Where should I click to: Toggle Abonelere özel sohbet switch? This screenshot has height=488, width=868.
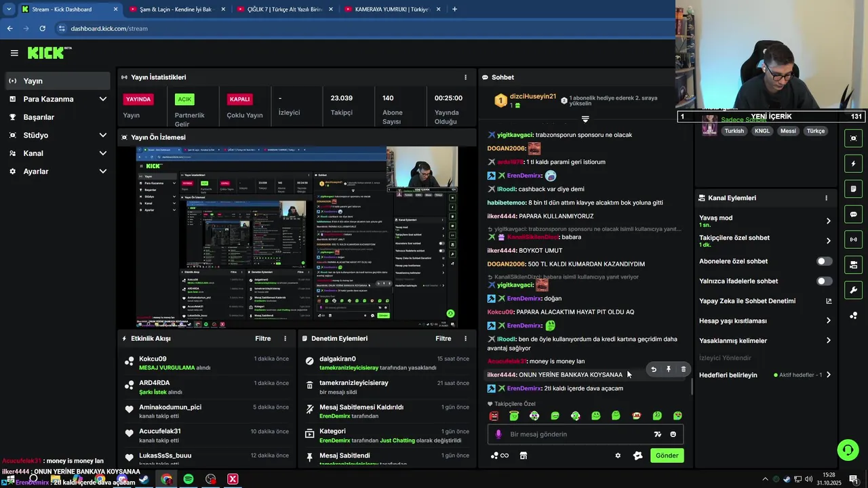tap(825, 261)
